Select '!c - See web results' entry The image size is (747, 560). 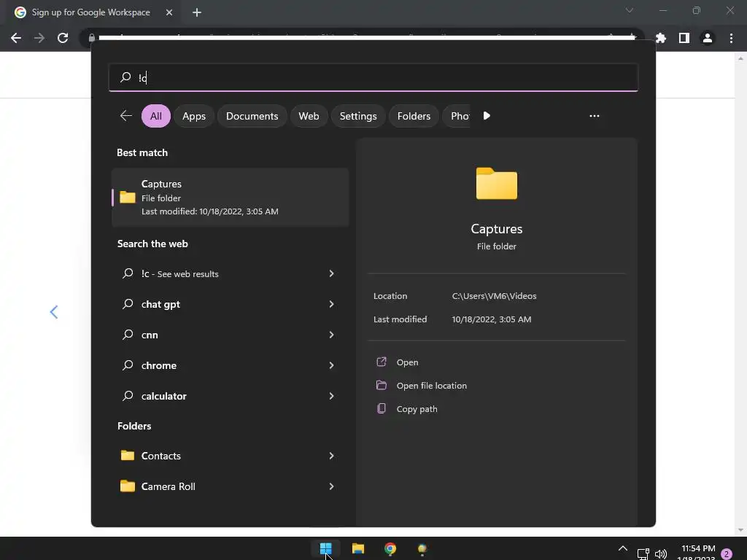click(x=179, y=274)
